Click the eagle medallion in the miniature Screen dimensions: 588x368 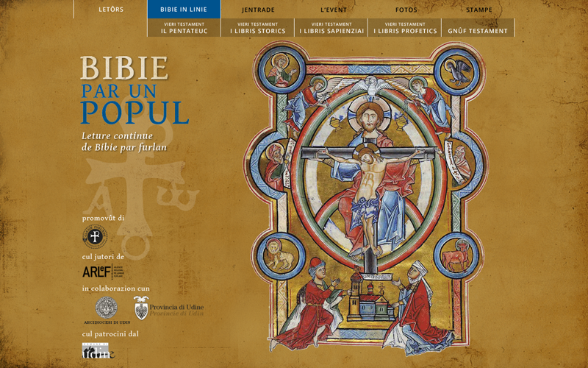click(x=456, y=71)
